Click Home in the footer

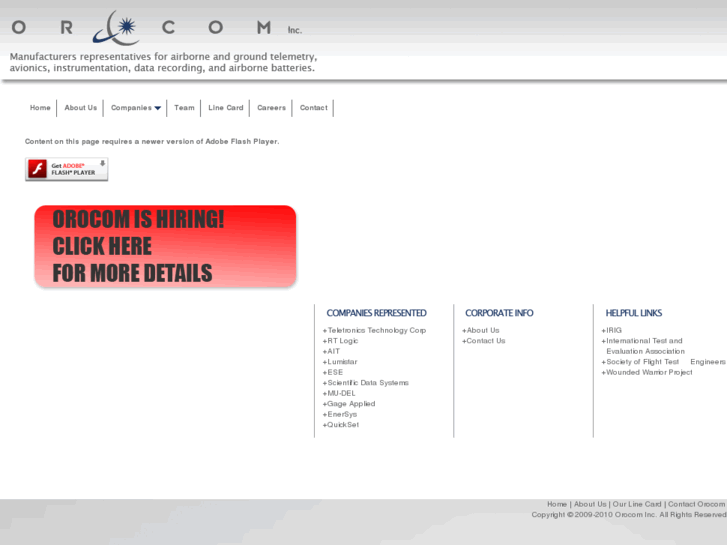coord(557,504)
